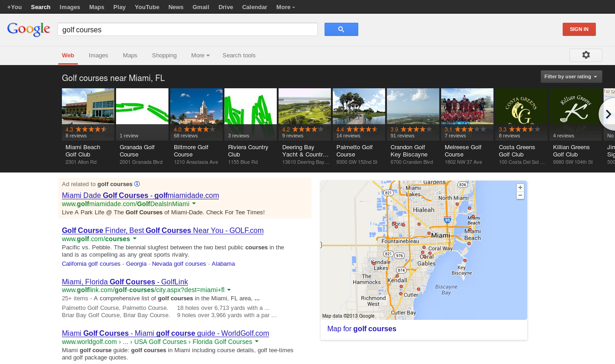The image size is (615, 364).
Task: Open dropdown arrow beside golfmiamidade.com URL
Action: (194, 203)
